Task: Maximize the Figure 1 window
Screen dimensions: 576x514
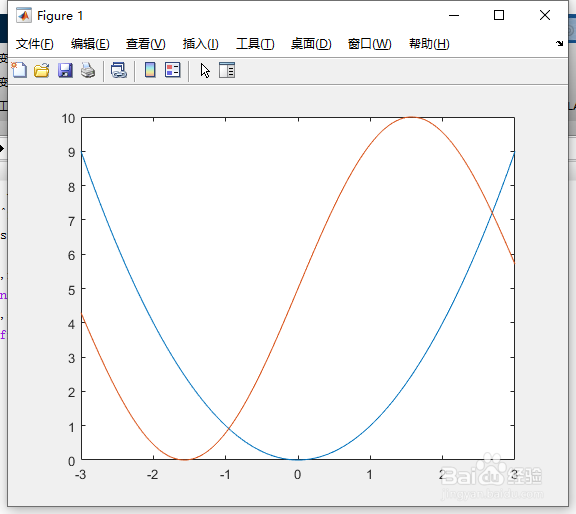Action: (499, 15)
